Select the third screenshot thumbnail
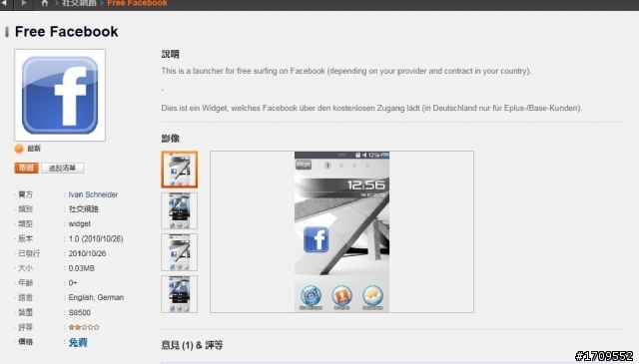Image resolution: width=640 pixels, height=364 pixels. (179, 252)
